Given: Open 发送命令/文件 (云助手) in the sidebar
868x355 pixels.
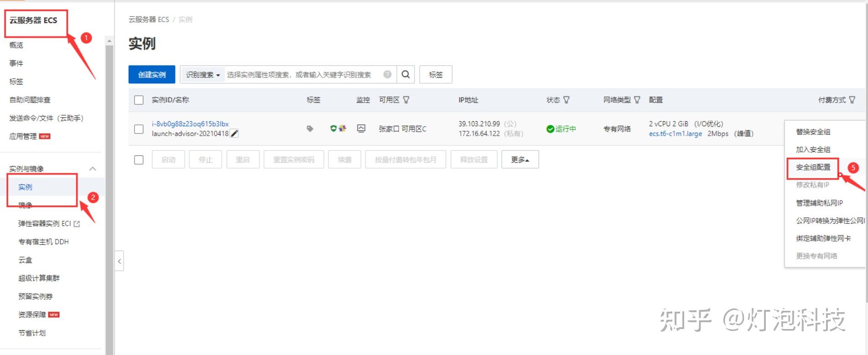Looking at the screenshot, I should tap(47, 118).
